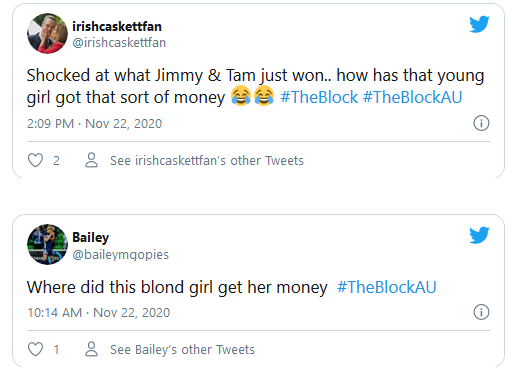Open irishcaskettfan's profile picture
This screenshot has height=372, width=516.
pos(47,33)
